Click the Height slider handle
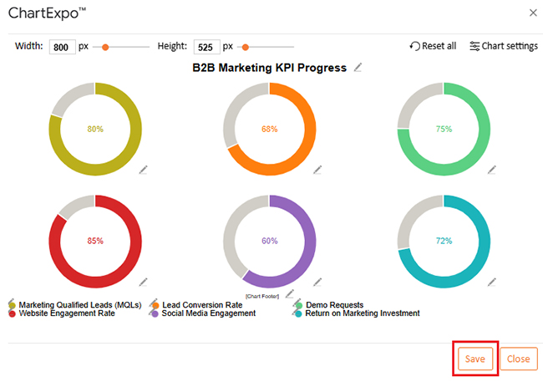 coord(246,47)
